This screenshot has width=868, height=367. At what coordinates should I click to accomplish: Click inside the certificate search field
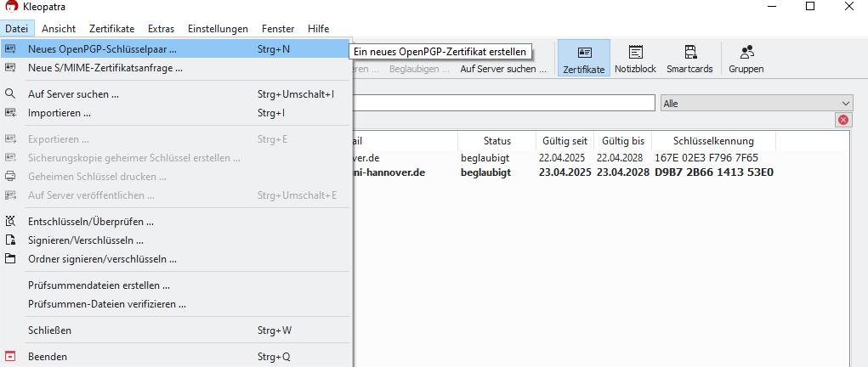point(504,103)
